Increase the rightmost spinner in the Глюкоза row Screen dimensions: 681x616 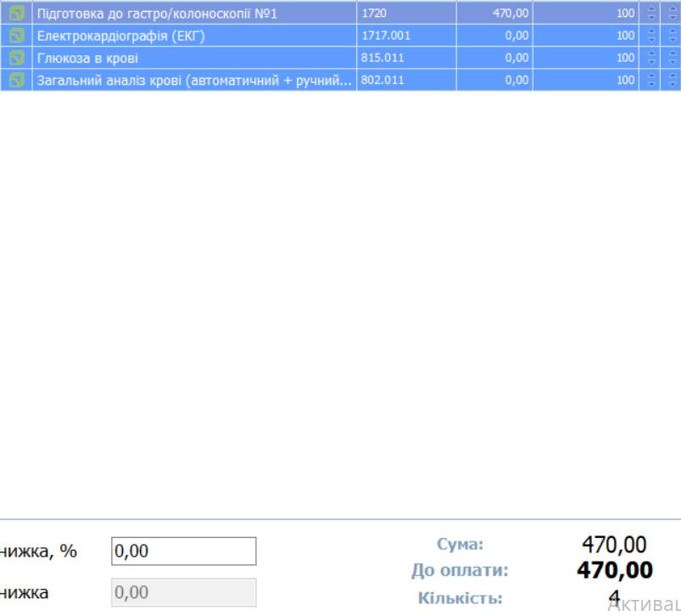tap(673, 53)
